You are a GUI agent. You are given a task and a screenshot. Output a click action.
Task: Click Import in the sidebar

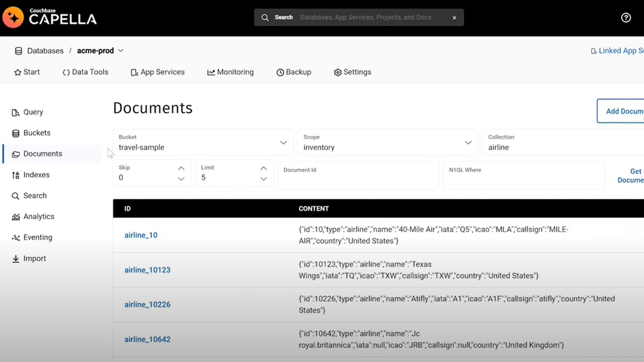tap(34, 258)
